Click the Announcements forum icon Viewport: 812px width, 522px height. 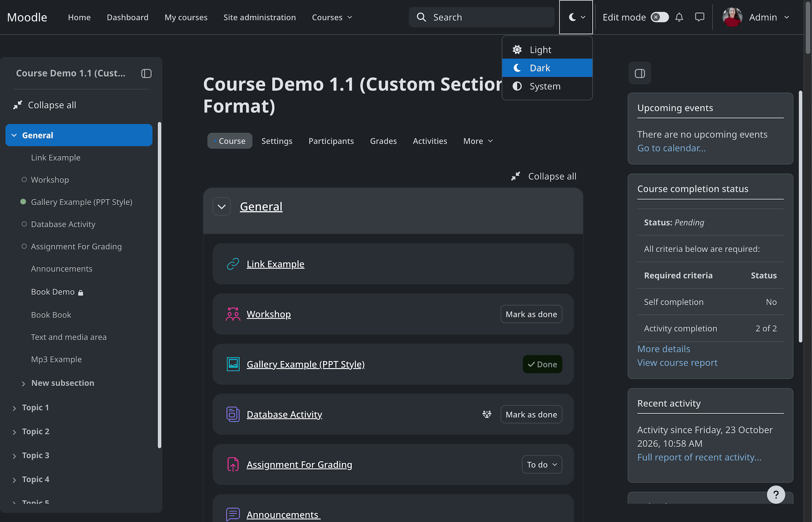(233, 514)
